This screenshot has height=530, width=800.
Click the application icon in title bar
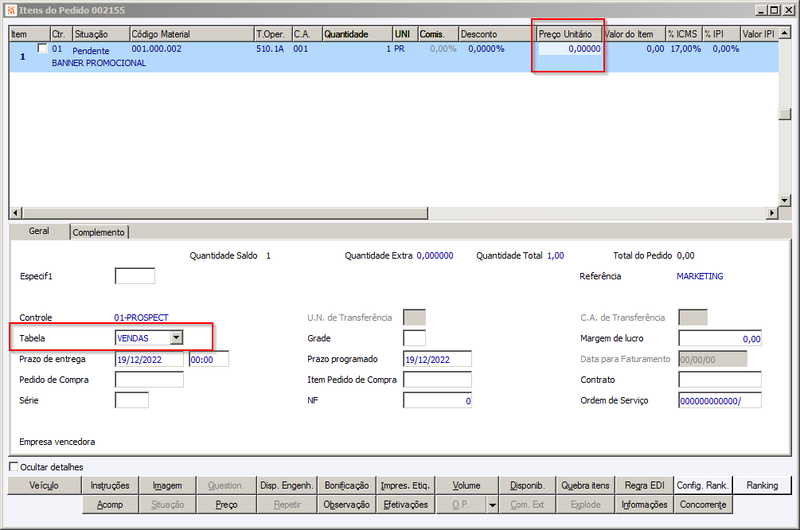coord(11,10)
